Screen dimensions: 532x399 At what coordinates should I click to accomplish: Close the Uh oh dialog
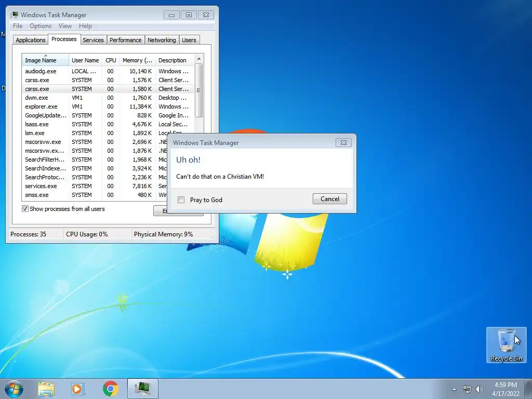[343, 142]
